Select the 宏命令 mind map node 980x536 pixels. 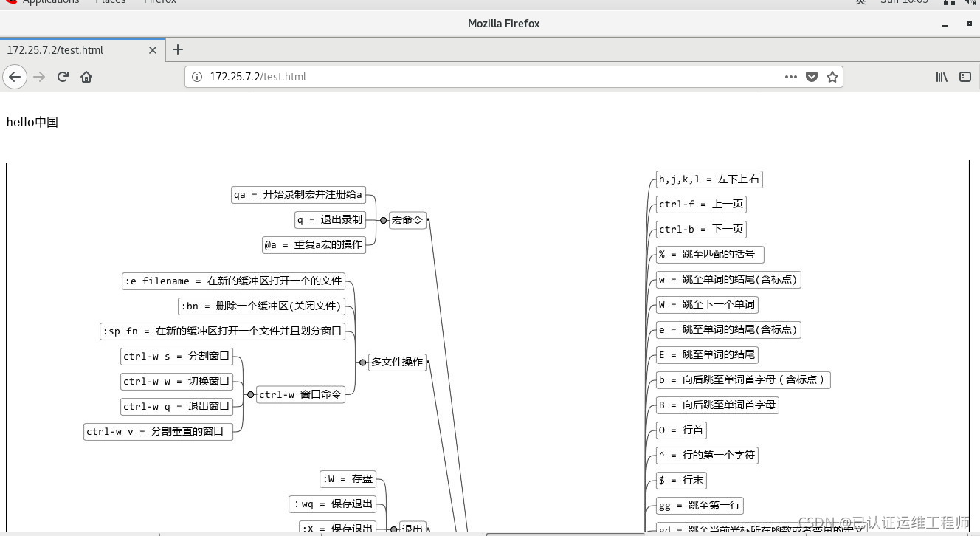[407, 220]
